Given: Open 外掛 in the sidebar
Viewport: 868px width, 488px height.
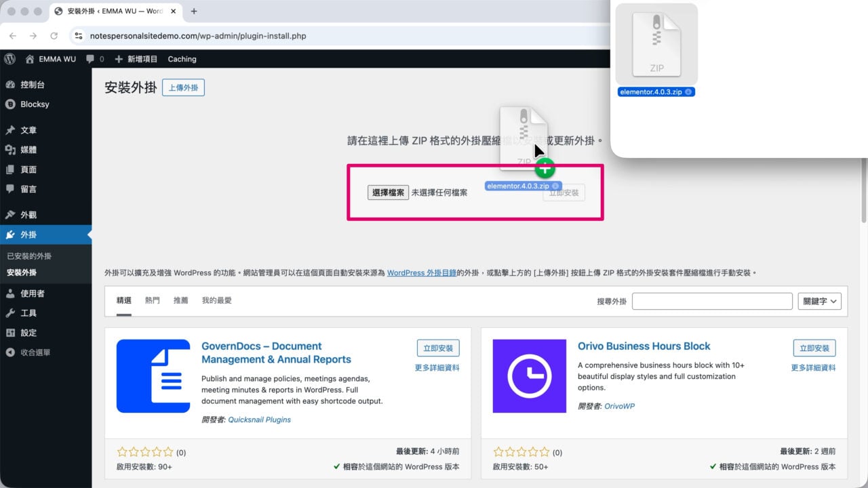Looking at the screenshot, I should pyautogui.click(x=45, y=235).
